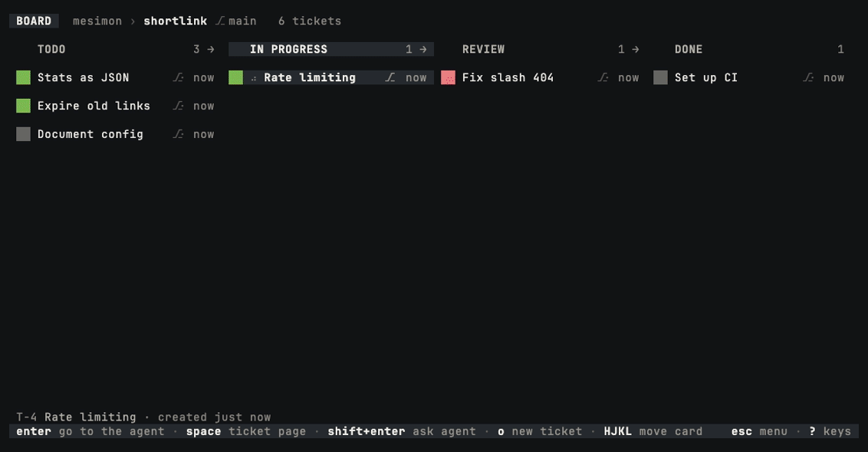
Task: Open the Set up CI ticket
Action: point(705,77)
